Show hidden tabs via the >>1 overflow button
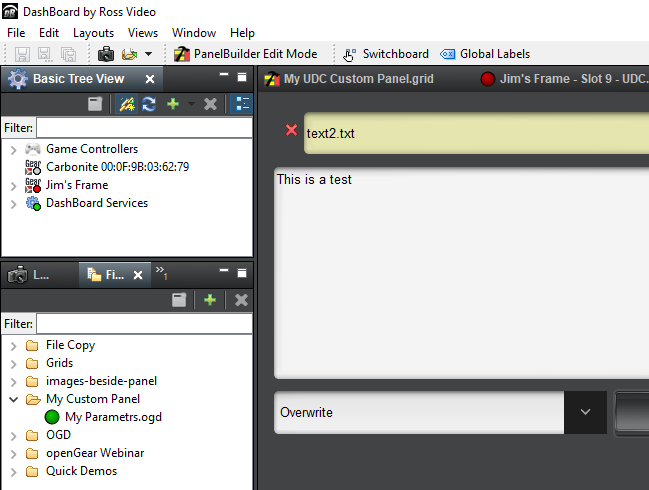649x490 pixels. (x=161, y=273)
